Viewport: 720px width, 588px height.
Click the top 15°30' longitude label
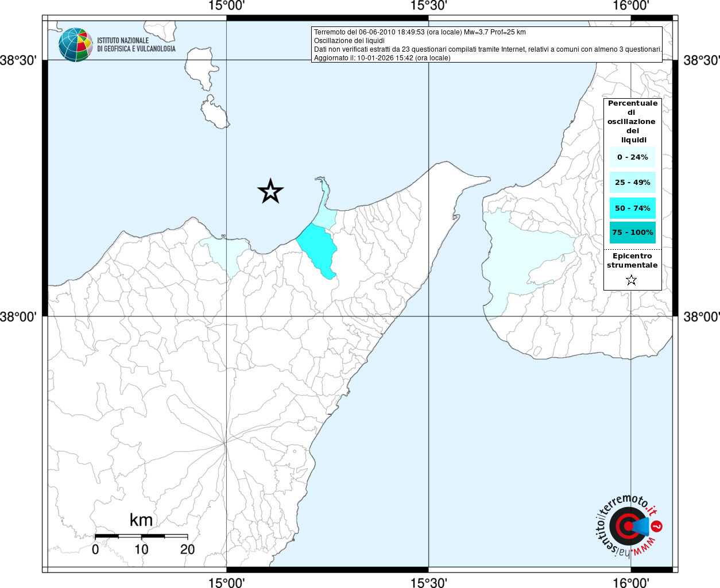coord(428,6)
